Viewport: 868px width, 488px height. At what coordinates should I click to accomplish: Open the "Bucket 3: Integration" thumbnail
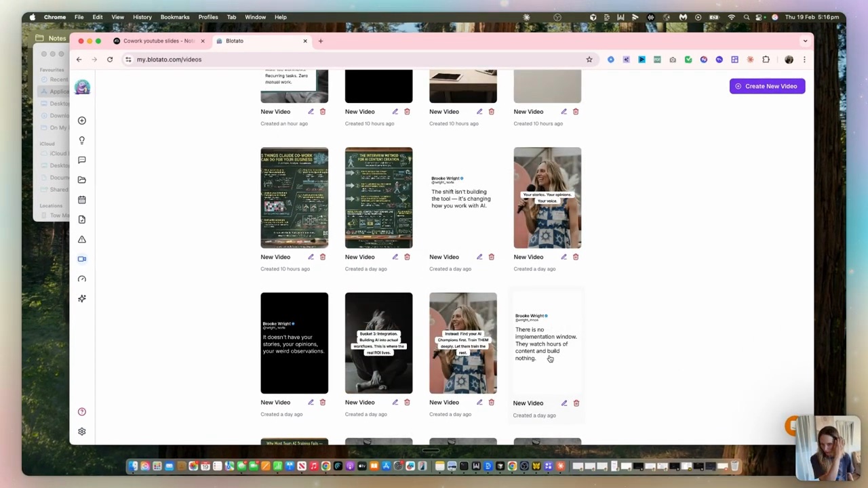[378, 343]
